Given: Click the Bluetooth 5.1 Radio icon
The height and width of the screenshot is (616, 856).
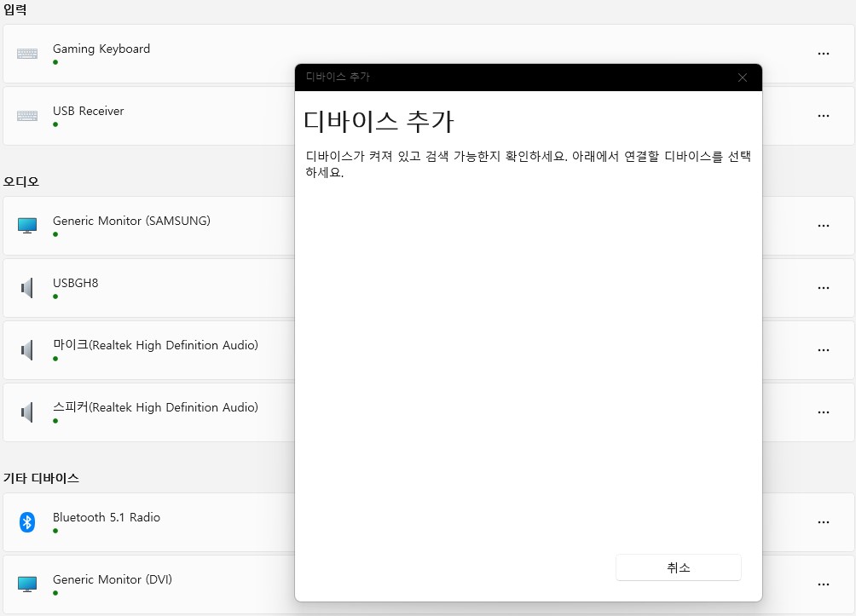Looking at the screenshot, I should pyautogui.click(x=26, y=522).
